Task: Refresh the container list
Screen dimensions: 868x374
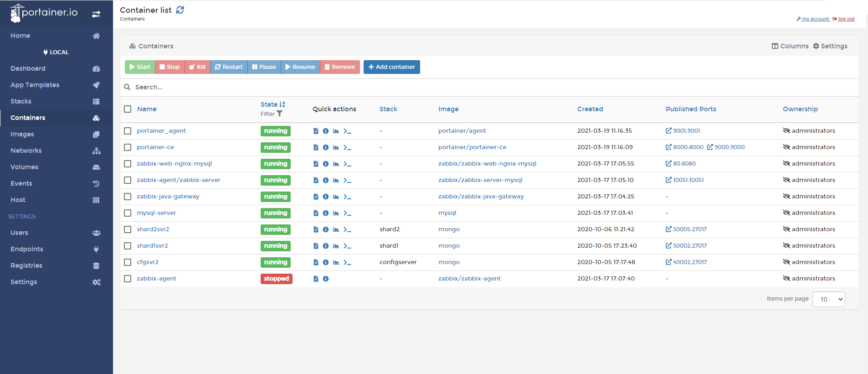Action: click(x=180, y=10)
